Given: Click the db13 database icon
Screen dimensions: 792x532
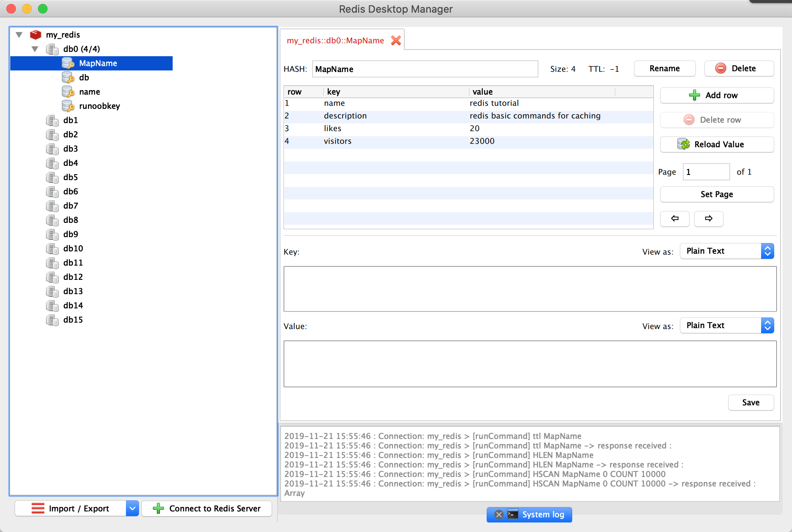Looking at the screenshot, I should coord(52,291).
